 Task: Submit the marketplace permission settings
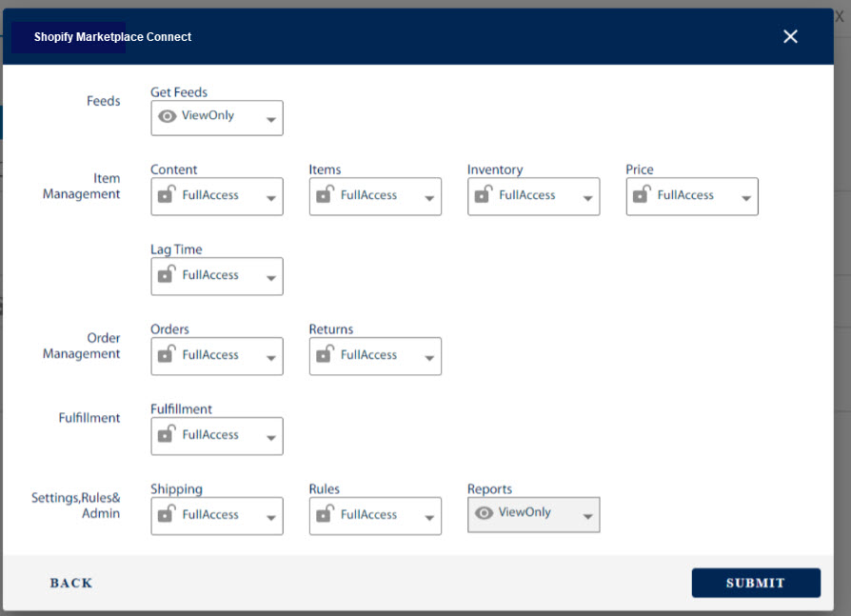(756, 582)
